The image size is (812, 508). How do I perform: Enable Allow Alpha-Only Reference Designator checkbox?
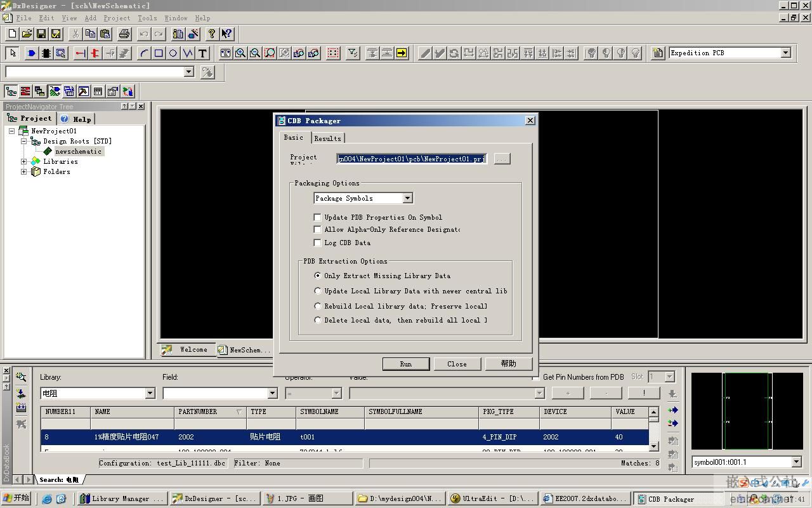point(318,229)
